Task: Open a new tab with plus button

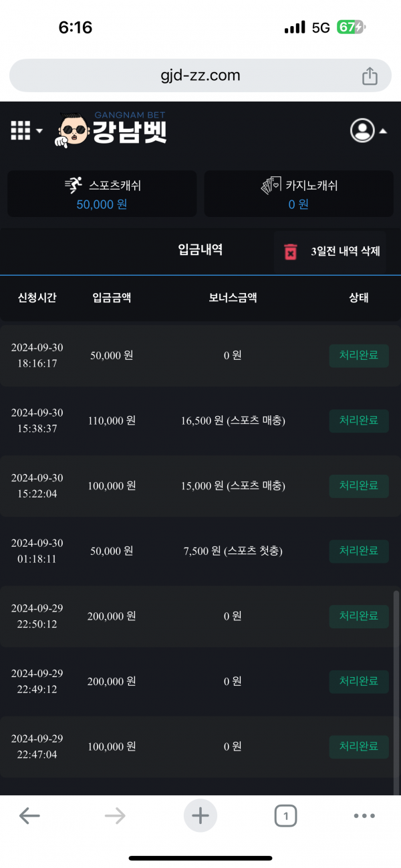Action: [x=200, y=815]
